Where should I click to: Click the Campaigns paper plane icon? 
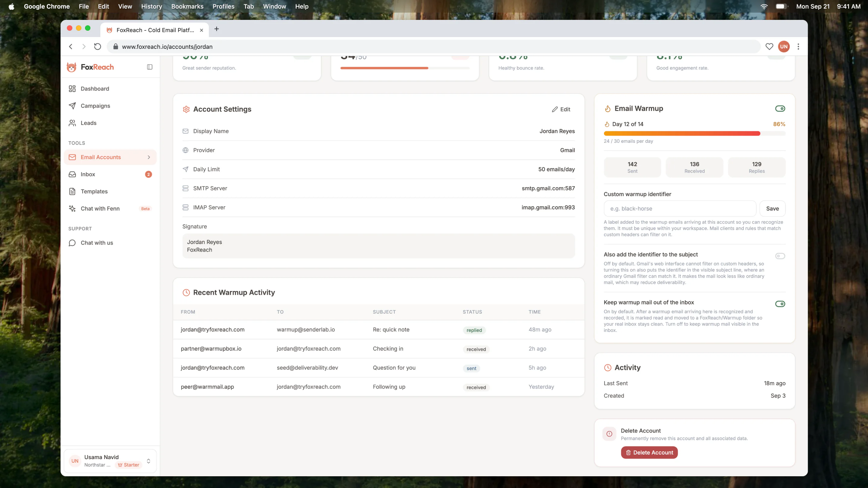(72, 106)
